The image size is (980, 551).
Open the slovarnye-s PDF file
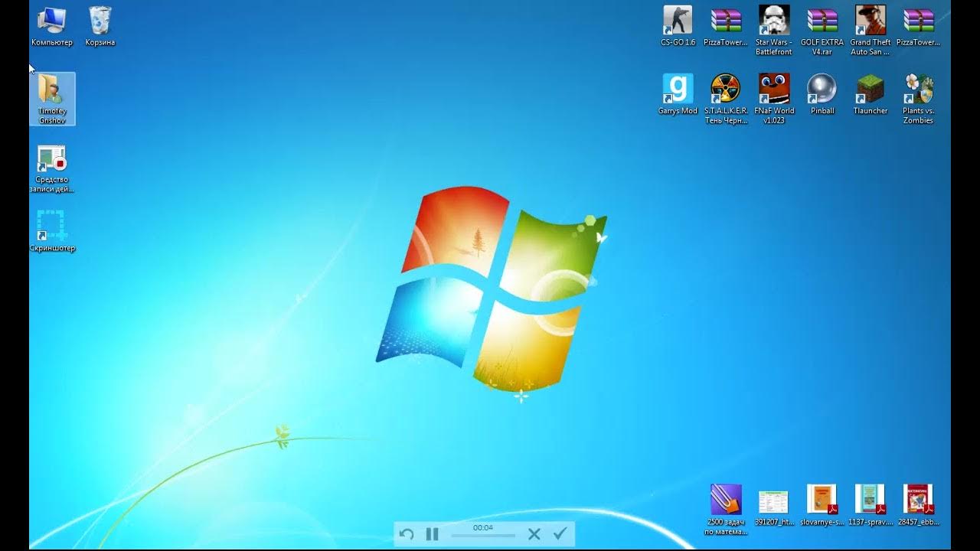(822, 505)
